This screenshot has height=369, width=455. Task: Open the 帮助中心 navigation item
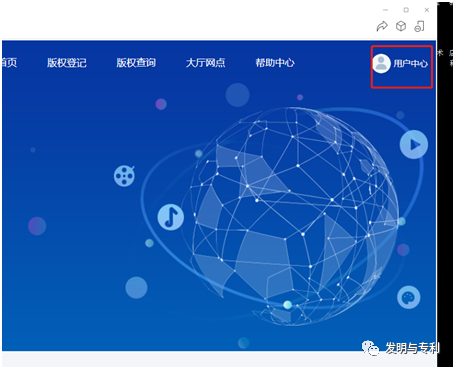click(275, 63)
